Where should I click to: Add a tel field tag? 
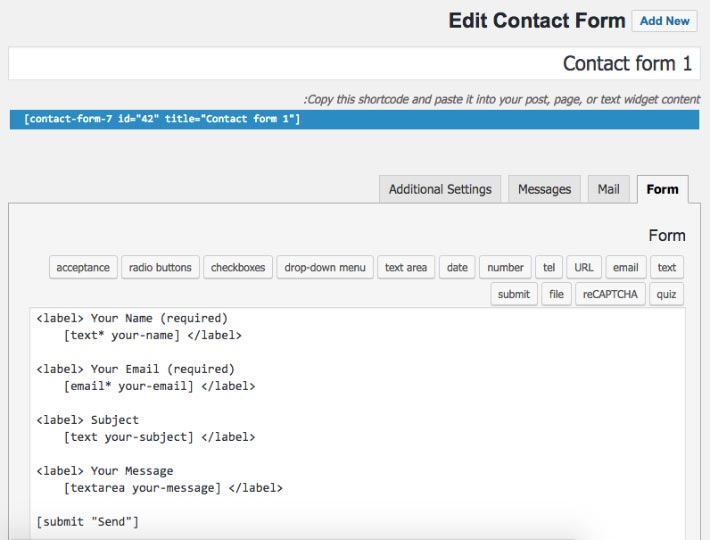pos(549,268)
